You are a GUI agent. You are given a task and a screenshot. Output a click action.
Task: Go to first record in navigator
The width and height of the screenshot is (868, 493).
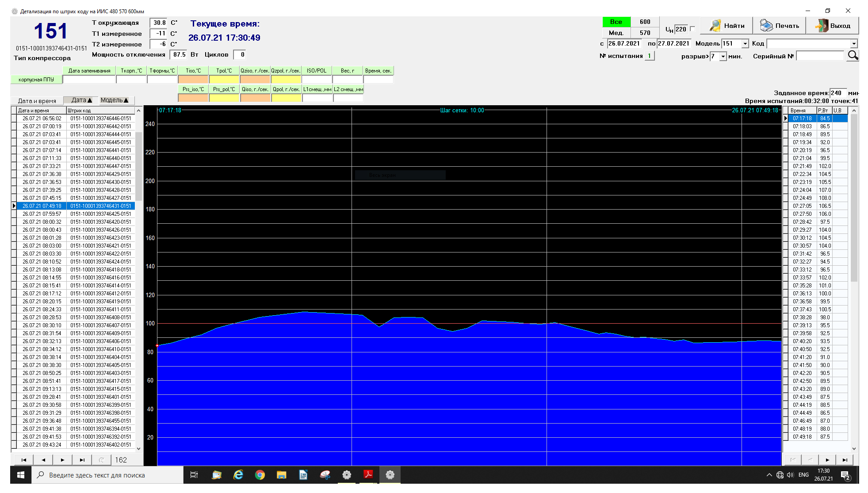(24, 460)
